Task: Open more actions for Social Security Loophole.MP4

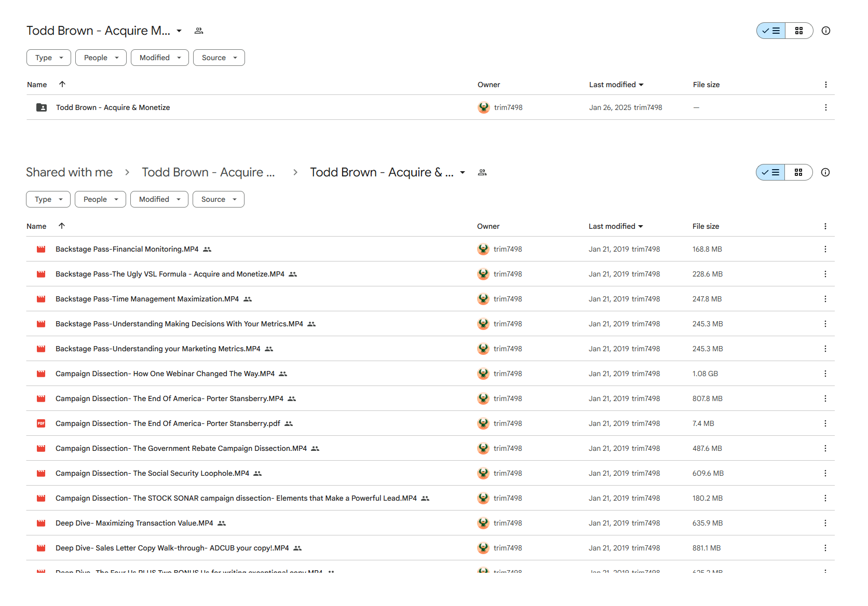Action: click(x=825, y=473)
